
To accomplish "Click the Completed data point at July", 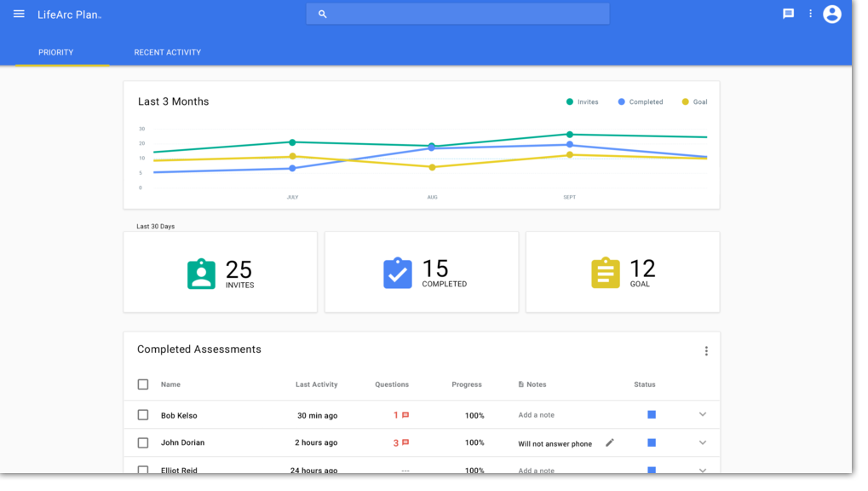I will pyautogui.click(x=292, y=168).
